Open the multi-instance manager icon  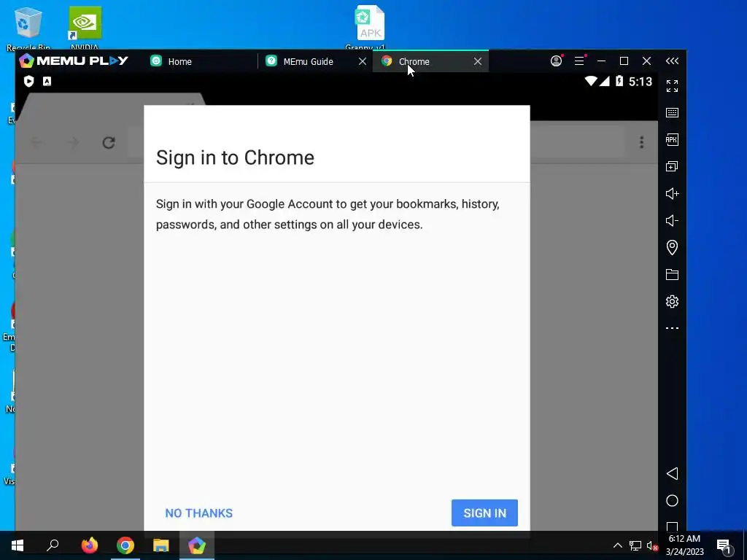(x=672, y=167)
